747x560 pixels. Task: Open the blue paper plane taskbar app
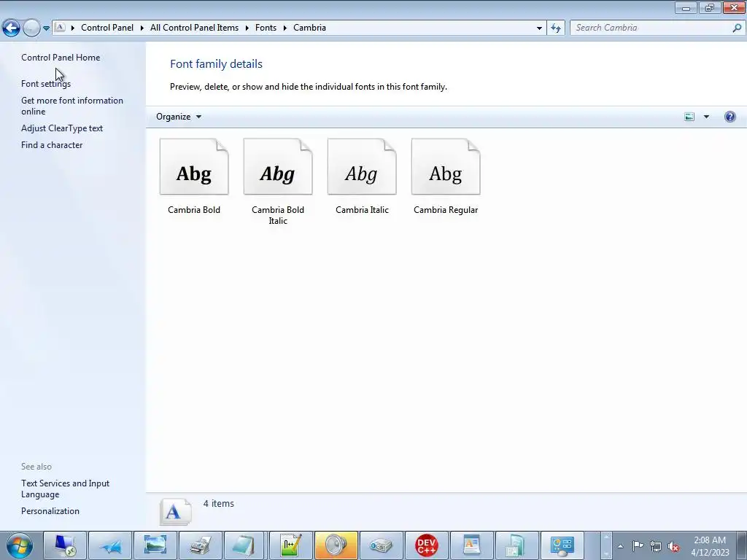tap(111, 545)
